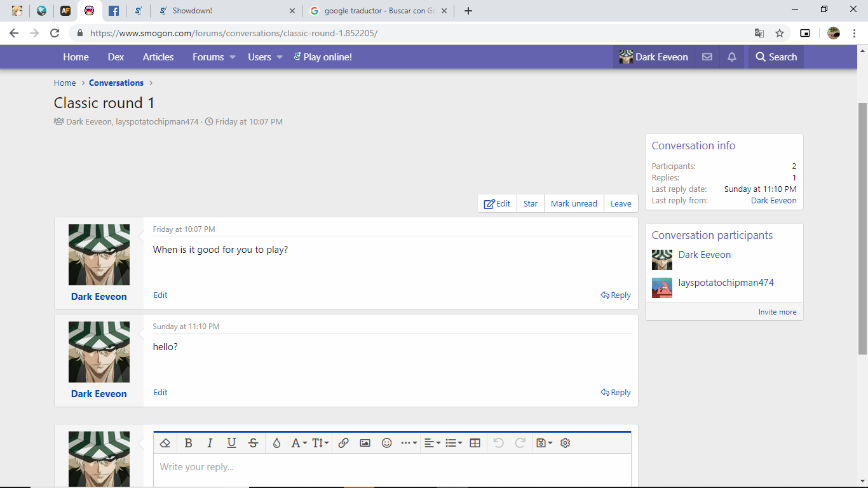Click the Search button in navbar
868x488 pixels.
776,57
